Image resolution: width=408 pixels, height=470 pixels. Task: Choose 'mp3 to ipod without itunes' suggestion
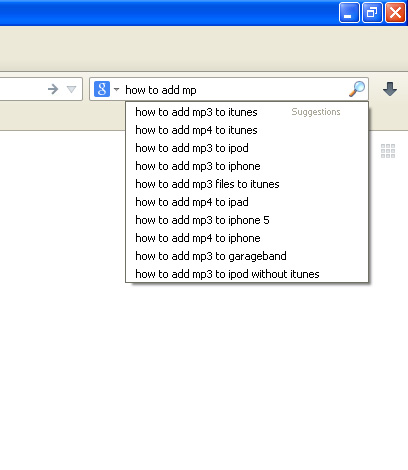pyautogui.click(x=247, y=274)
